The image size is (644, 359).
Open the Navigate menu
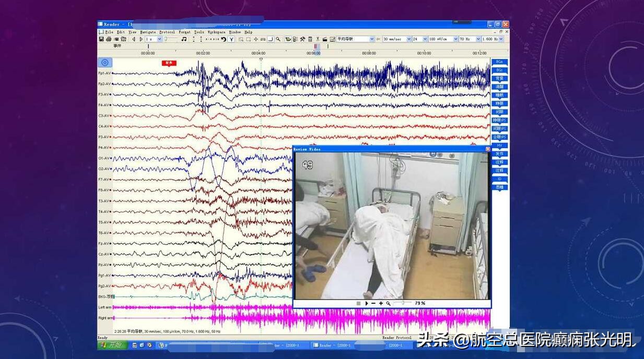pyautogui.click(x=148, y=32)
